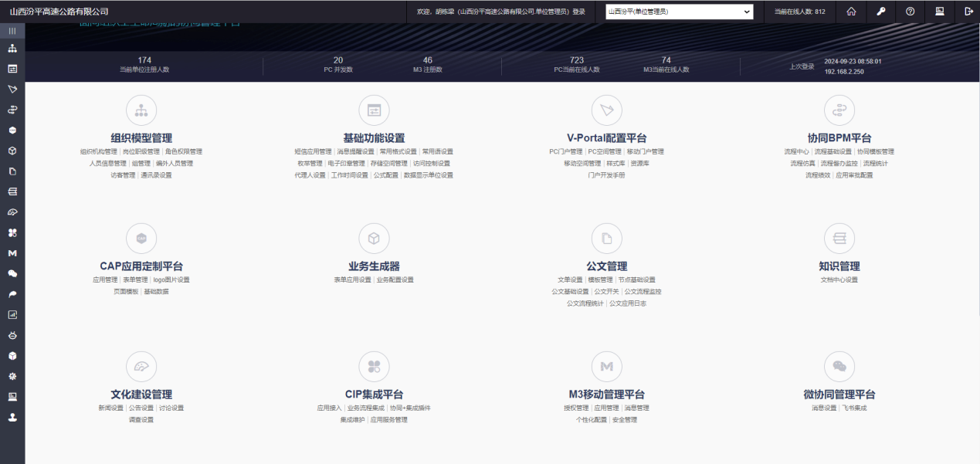The image size is (980, 464).
Task: Click the 组织模型管理 circular icon
Action: [x=141, y=110]
